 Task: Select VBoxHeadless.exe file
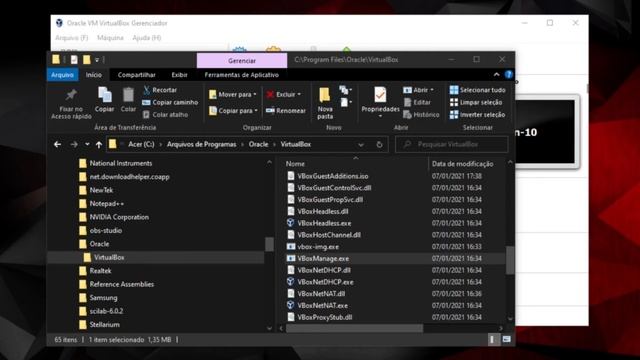point(324,223)
